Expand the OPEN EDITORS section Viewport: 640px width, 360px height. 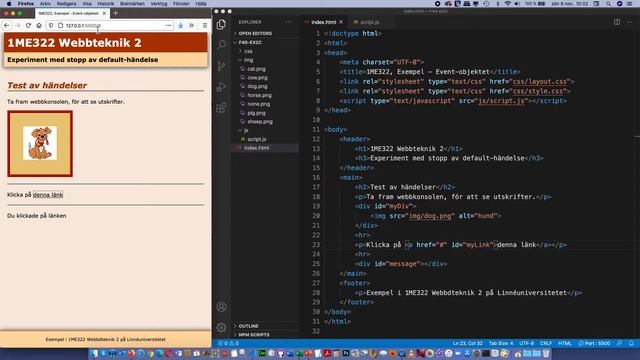coord(265,33)
